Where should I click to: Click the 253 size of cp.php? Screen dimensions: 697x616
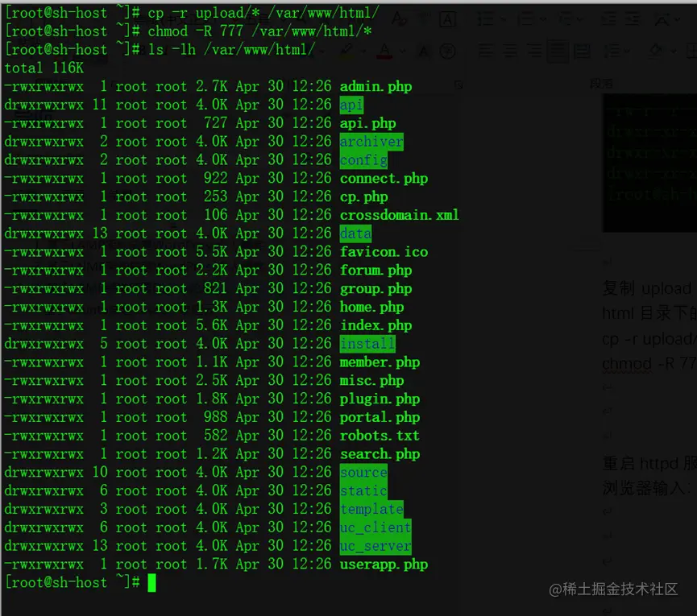(216, 196)
